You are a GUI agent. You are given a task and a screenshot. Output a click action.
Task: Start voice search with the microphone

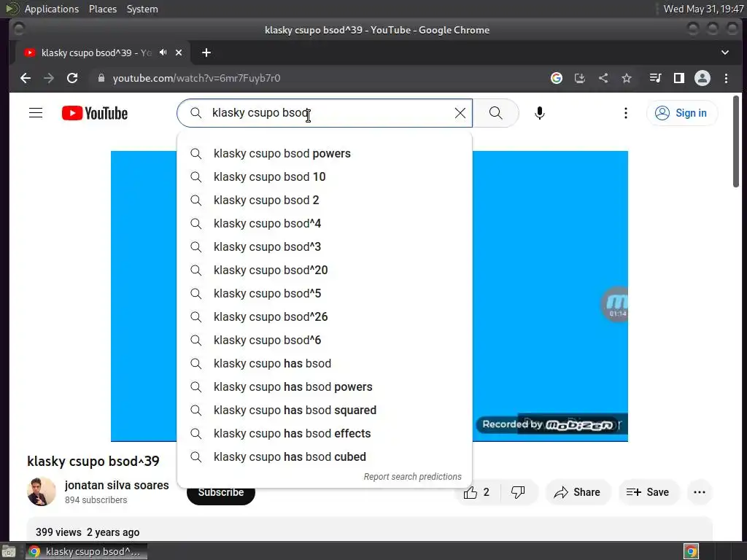coord(540,113)
